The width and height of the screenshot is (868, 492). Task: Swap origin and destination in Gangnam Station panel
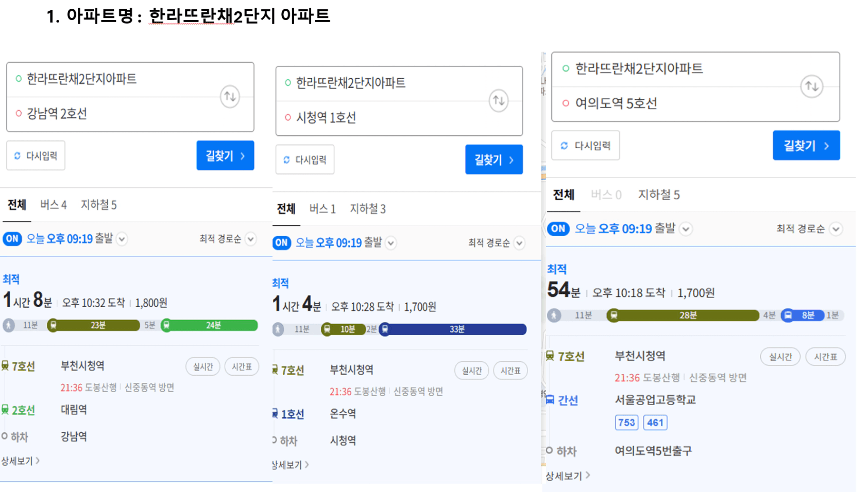click(x=230, y=97)
